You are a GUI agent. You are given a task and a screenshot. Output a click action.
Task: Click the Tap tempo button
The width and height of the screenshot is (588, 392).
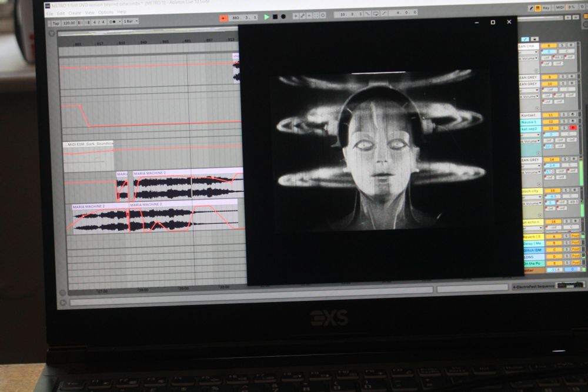(x=56, y=24)
